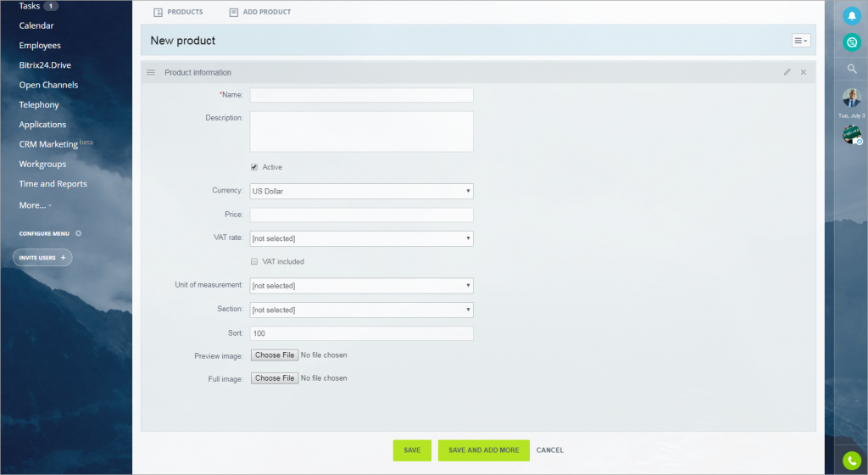Expand the More... sidebar menu
Screen dimensions: 868x475
(x=35, y=204)
